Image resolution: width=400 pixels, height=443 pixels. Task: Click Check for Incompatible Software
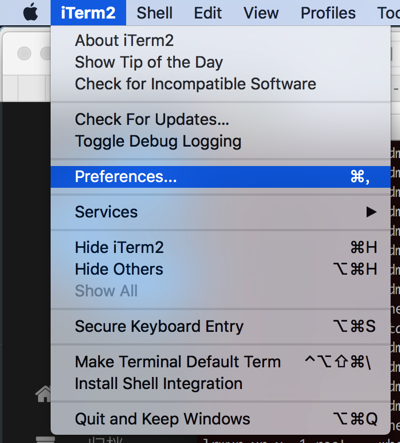point(220,84)
